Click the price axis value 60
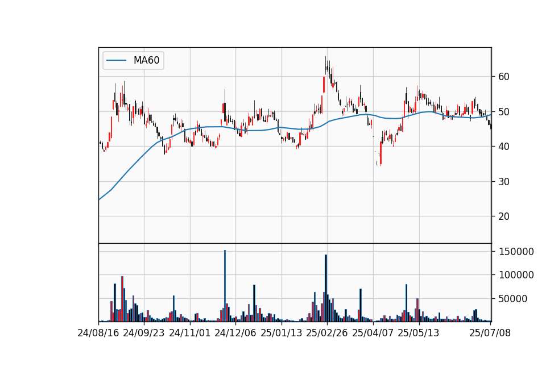Viewport: 546px width, 392px height. 504,77
